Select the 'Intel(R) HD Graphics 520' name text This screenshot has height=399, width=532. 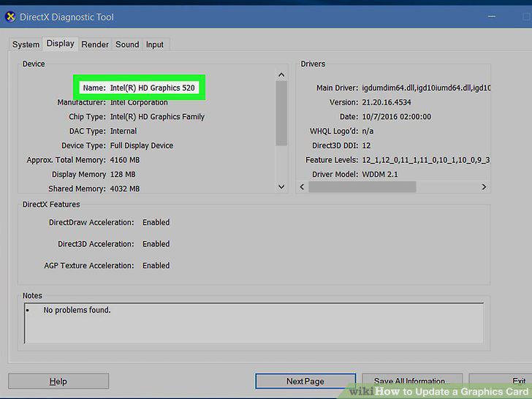click(x=152, y=88)
